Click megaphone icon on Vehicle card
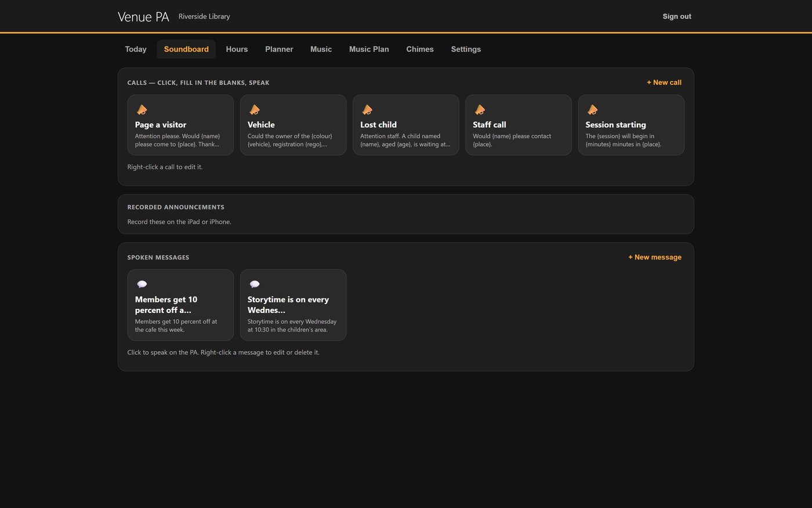 click(254, 110)
